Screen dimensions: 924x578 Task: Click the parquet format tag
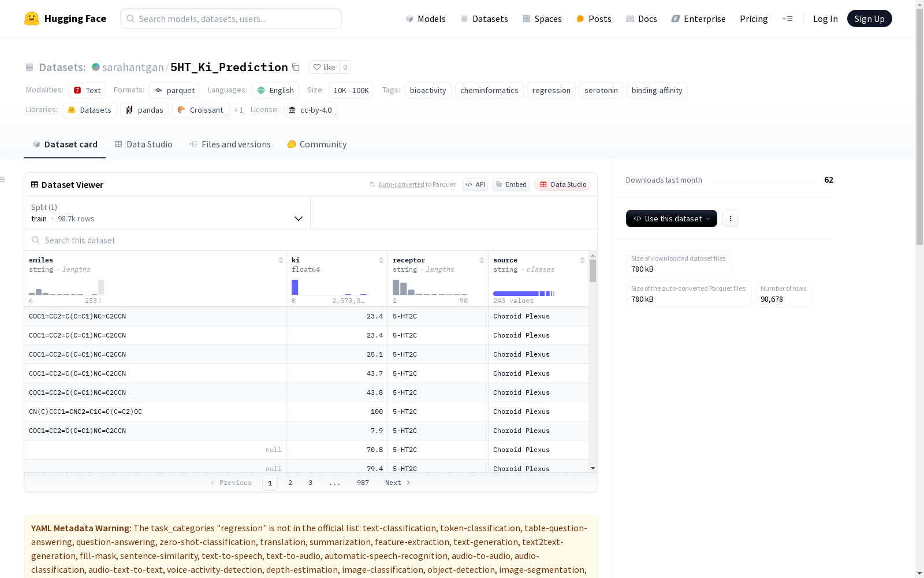pyautogui.click(x=174, y=90)
